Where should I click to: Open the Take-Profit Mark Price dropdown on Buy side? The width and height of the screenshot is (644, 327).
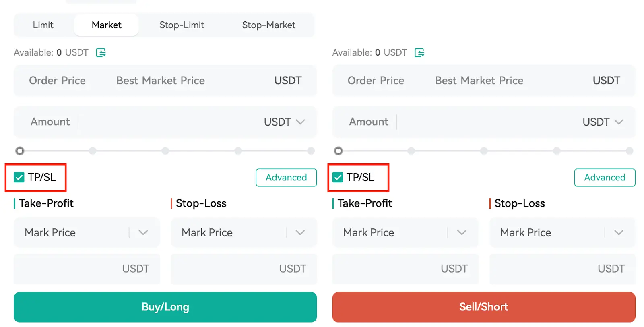143,233
